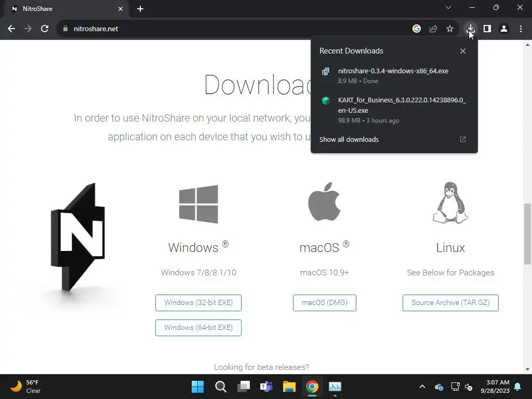
Task: Close the NitroShare tab
Action: 121,9
